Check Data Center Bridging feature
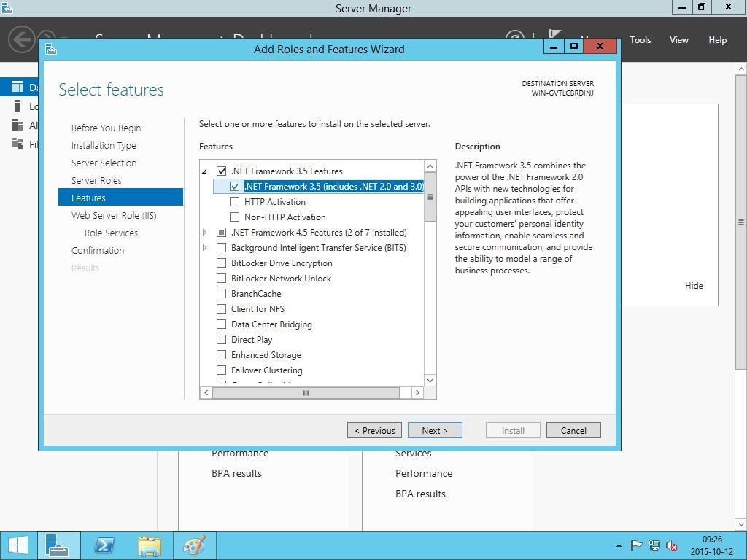The width and height of the screenshot is (747, 560). coord(221,324)
